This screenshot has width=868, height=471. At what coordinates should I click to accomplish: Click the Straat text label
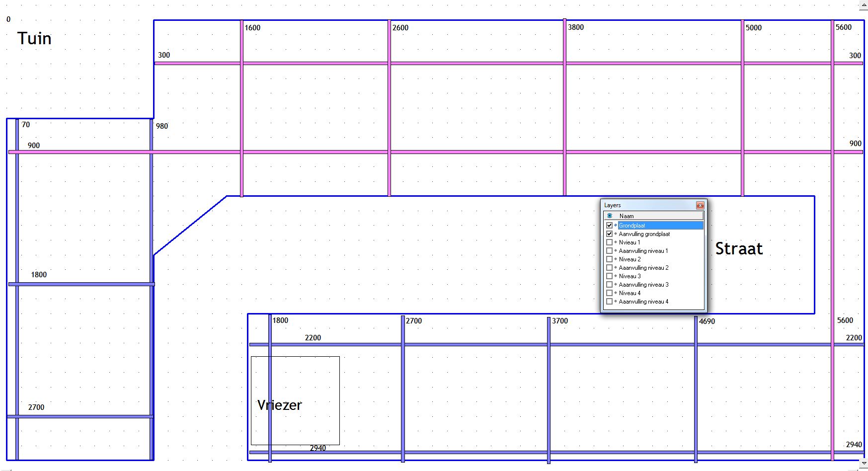tap(739, 248)
